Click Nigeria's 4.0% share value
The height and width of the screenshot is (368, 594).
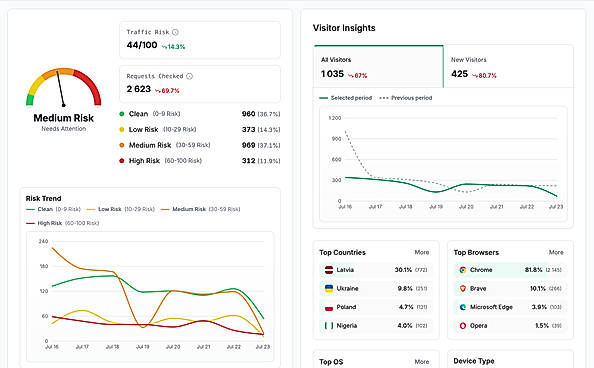pos(405,326)
